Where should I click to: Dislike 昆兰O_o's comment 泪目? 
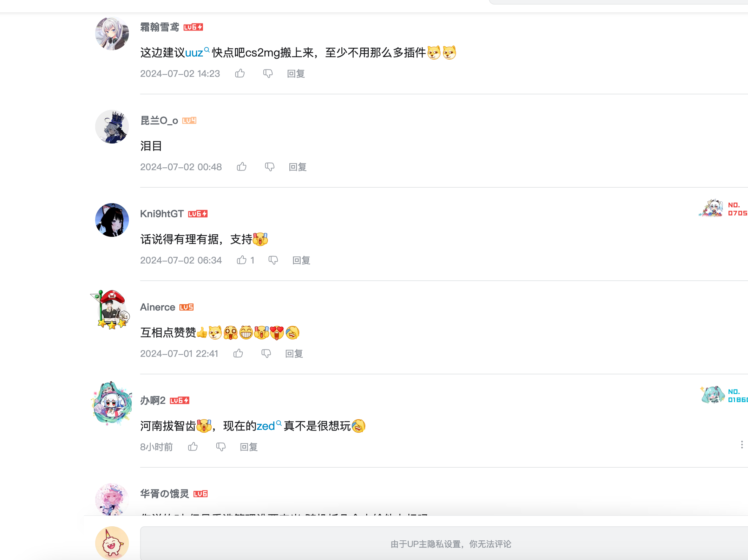pyautogui.click(x=270, y=167)
